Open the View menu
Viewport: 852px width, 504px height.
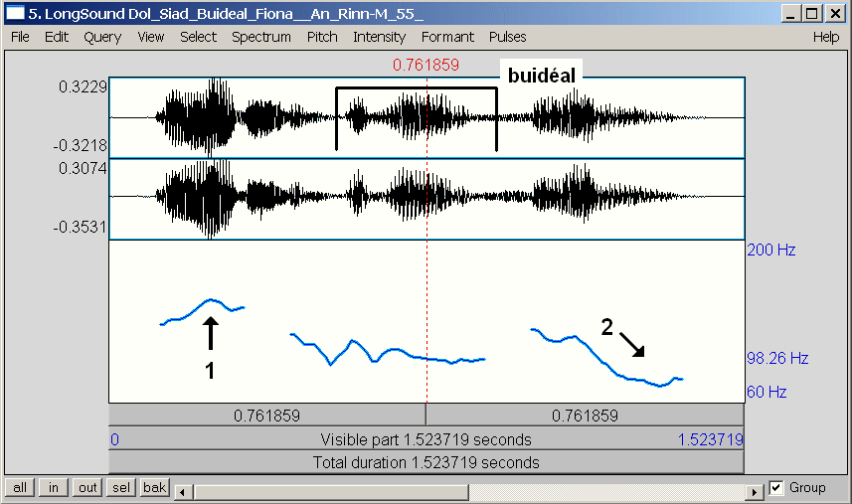151,37
